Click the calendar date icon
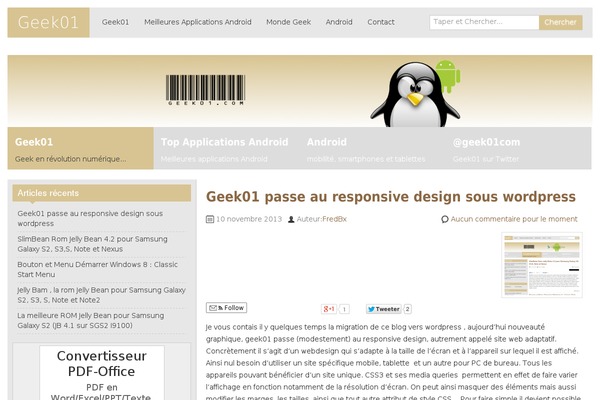This screenshot has width=600, height=400. click(x=210, y=219)
